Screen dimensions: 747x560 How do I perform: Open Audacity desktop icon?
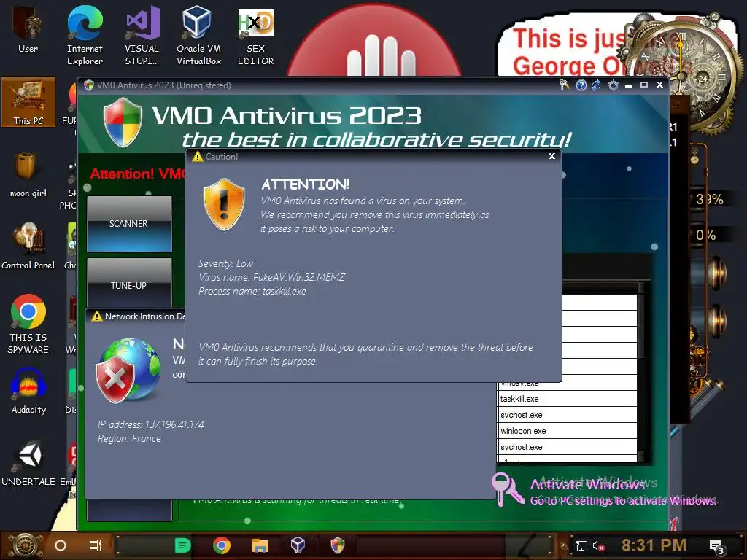point(28,391)
